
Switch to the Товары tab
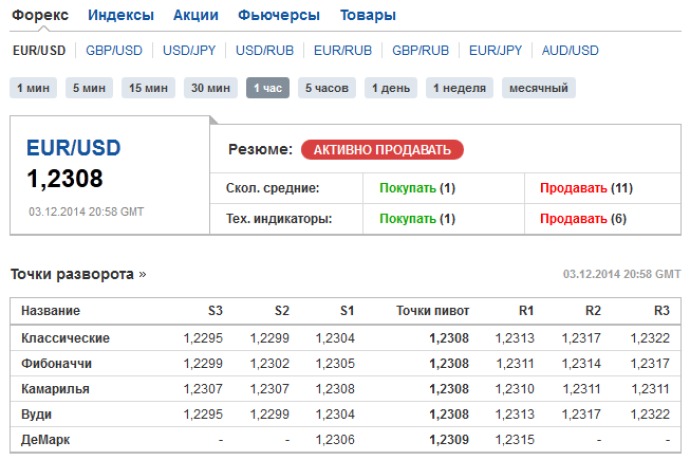[368, 15]
